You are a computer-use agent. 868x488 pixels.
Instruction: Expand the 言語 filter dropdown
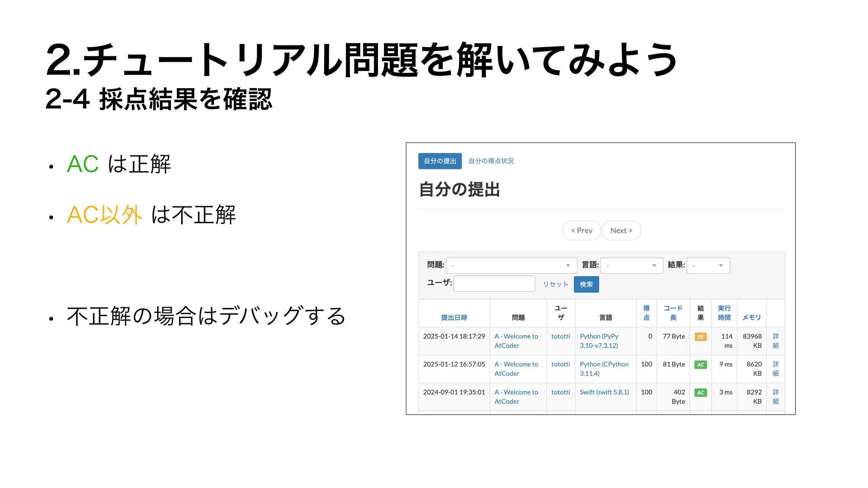click(x=632, y=265)
